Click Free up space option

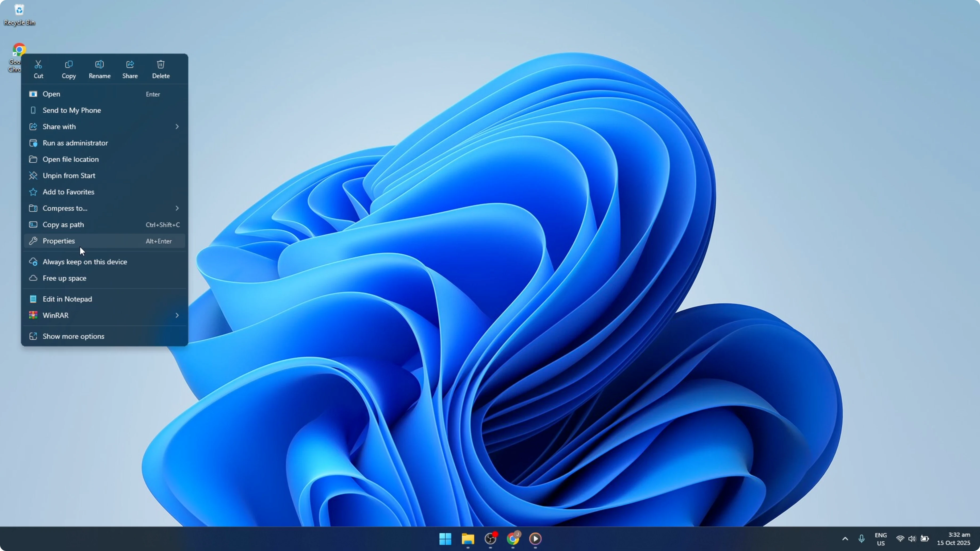(x=64, y=278)
